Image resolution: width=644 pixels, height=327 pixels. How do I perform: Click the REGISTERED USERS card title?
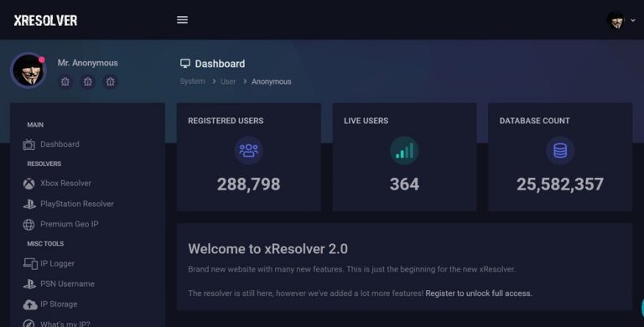226,121
